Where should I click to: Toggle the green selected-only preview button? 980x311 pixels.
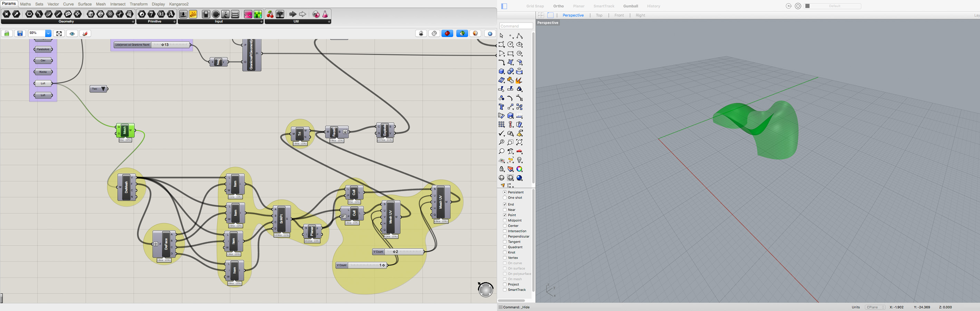462,34
